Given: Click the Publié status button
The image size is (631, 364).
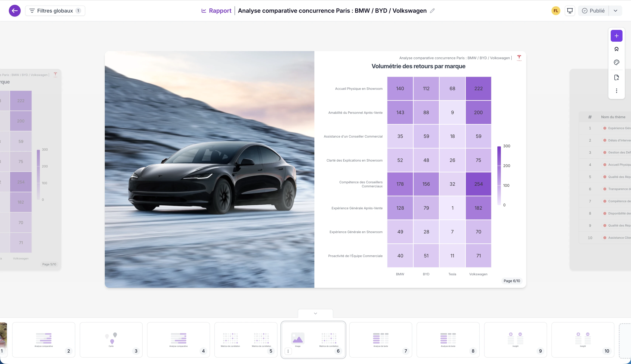Looking at the screenshot, I should (593, 11).
